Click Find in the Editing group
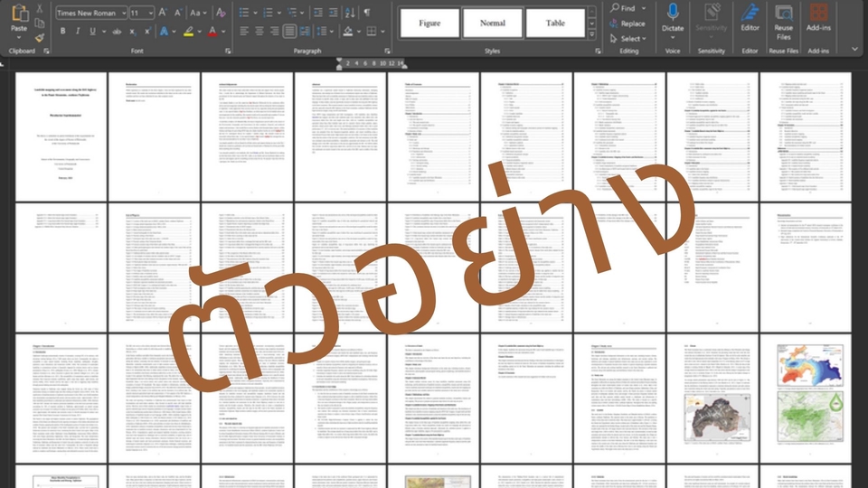This screenshot has height=488, width=868. (623, 8)
